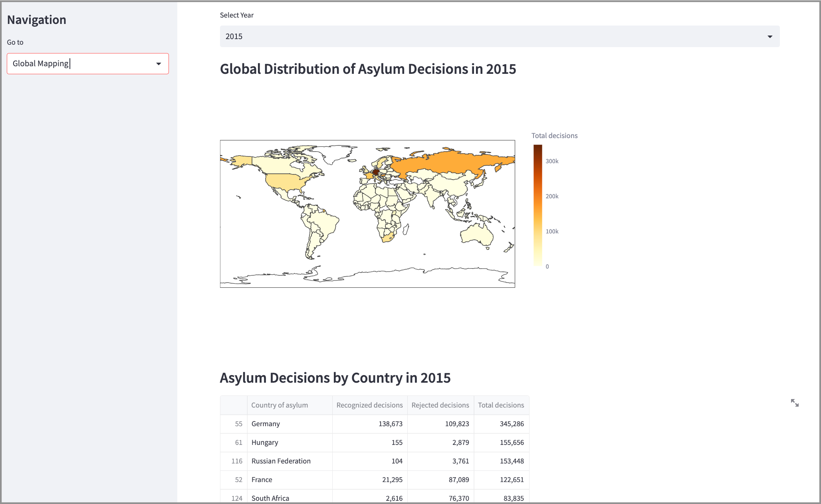Open the Go to navigation dropdown arrow
The image size is (821, 504).
click(159, 64)
